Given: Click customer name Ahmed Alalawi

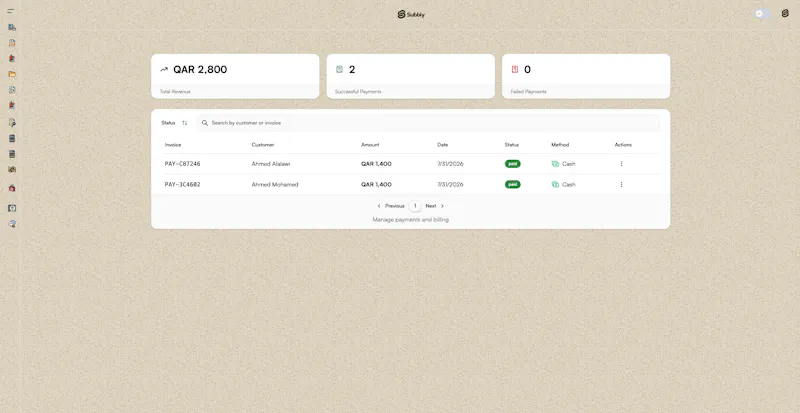Looking at the screenshot, I should (x=271, y=164).
